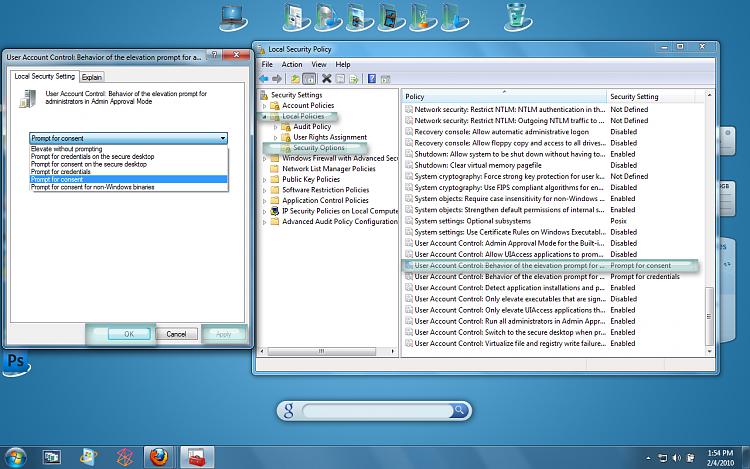Click the Up one level folder toolbar icon
750x469 pixels.
(x=296, y=79)
